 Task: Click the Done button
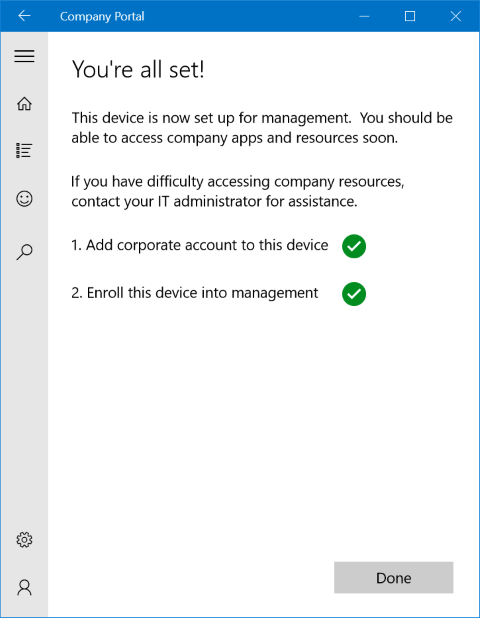(393, 577)
